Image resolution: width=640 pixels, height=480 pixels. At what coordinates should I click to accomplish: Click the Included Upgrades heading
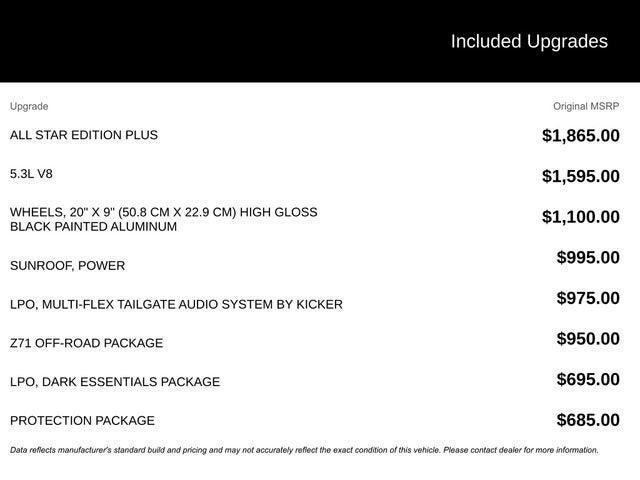(528, 41)
